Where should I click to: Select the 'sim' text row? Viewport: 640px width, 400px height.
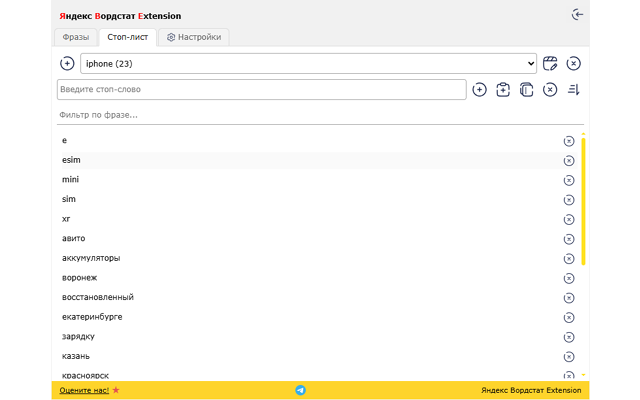(319, 200)
